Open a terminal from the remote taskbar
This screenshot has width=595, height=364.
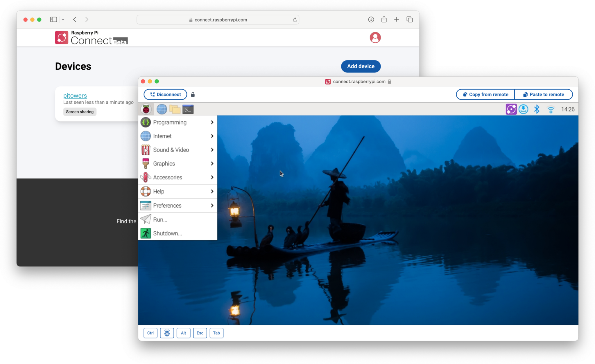click(x=188, y=109)
